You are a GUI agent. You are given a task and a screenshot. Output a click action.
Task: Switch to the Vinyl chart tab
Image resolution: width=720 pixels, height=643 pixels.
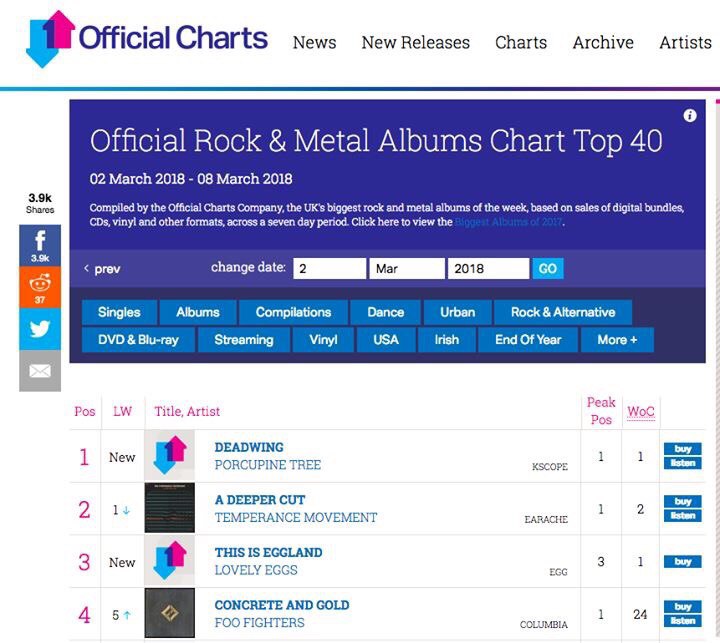pos(323,340)
